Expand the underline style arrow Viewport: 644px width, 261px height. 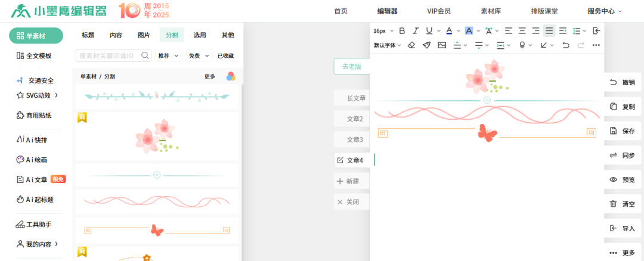tap(439, 30)
